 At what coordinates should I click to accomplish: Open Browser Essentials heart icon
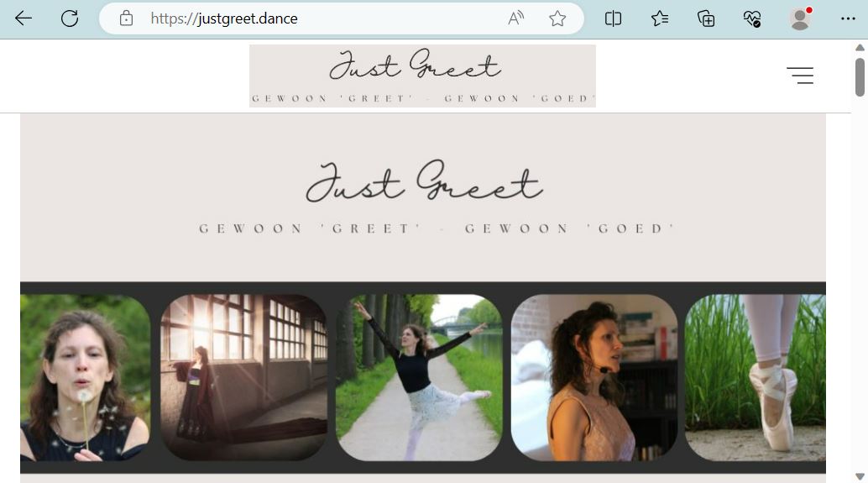click(752, 18)
